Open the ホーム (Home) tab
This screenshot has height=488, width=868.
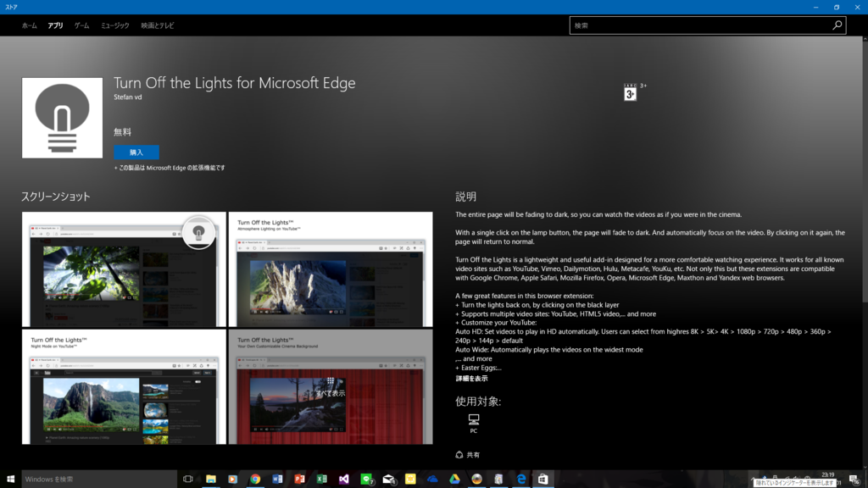[x=30, y=25]
